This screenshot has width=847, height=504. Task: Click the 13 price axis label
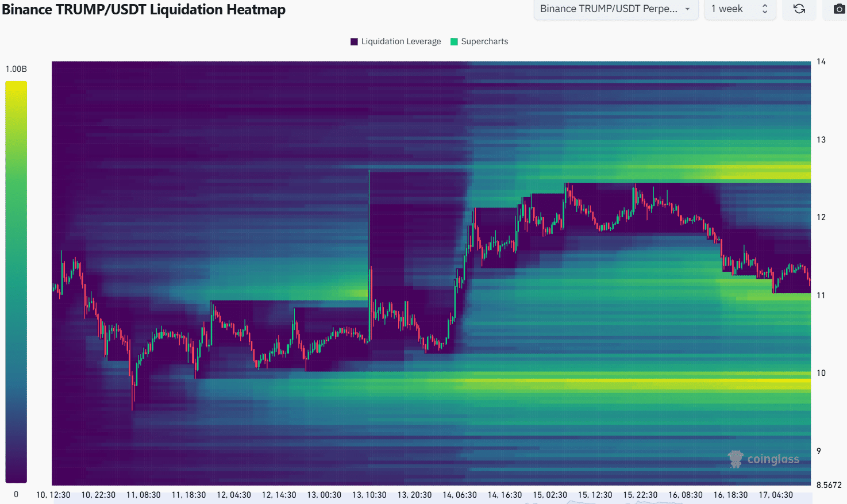click(x=821, y=140)
